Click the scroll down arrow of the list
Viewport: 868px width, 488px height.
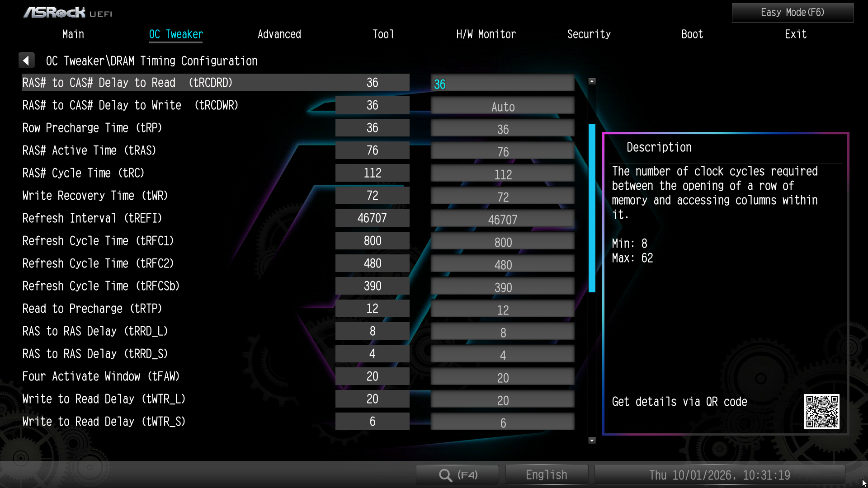592,440
